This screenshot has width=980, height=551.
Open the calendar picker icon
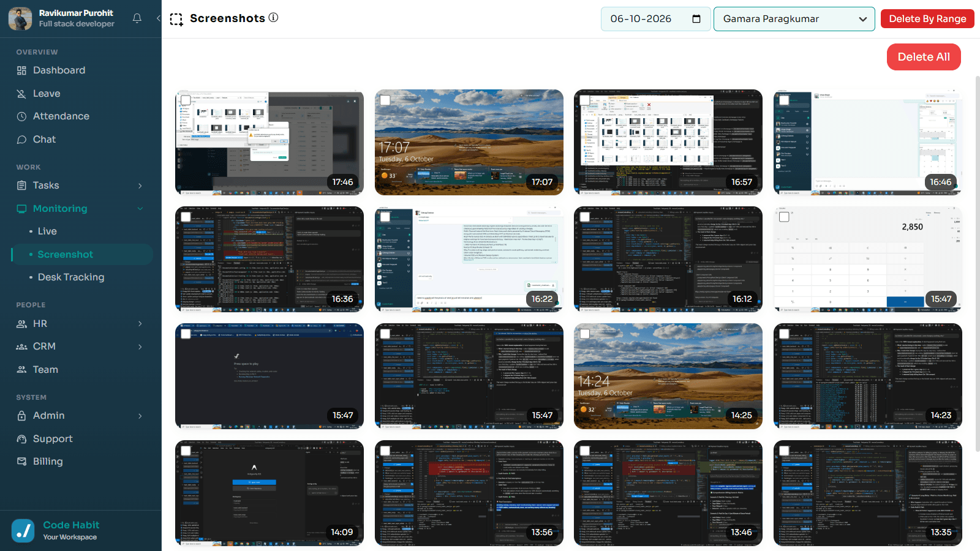pos(696,19)
